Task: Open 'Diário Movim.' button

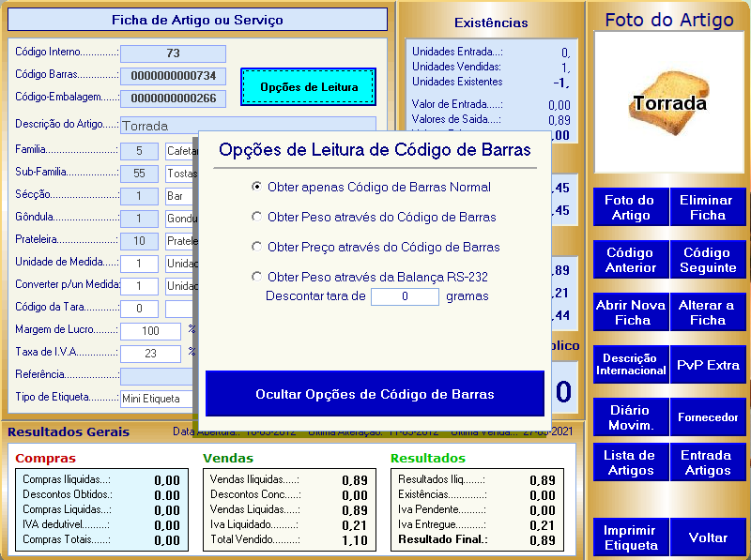Action: click(x=630, y=417)
